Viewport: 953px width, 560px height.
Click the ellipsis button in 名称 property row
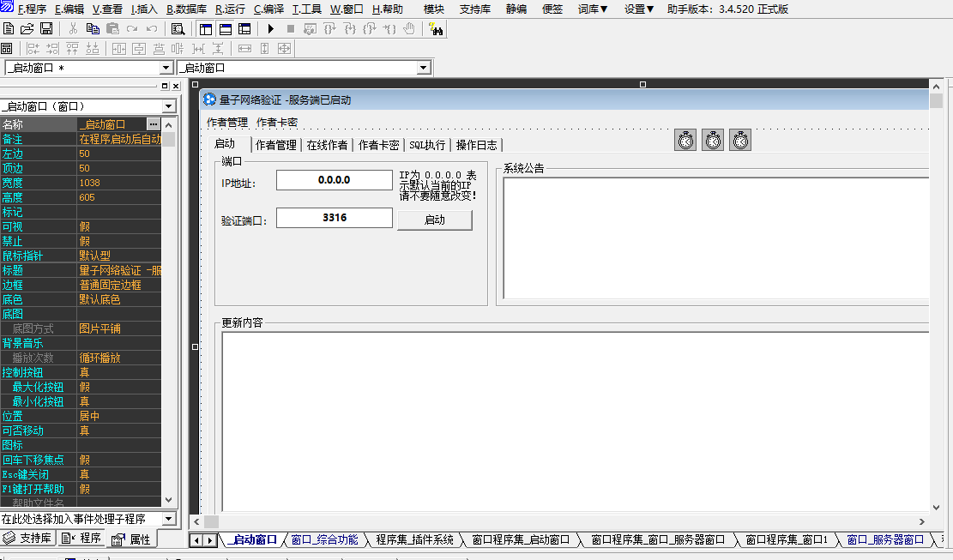(x=154, y=124)
